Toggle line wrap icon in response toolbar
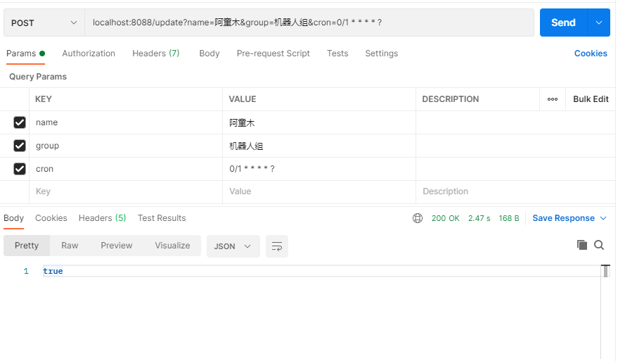This screenshot has height=361, width=644. coord(277,246)
